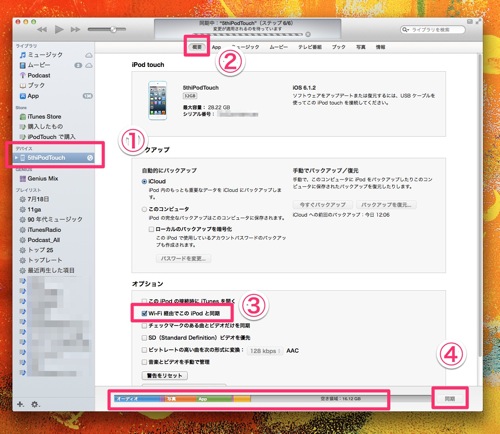
Task: Open the 128 kbps bitrate dropdown
Action: click(x=265, y=351)
